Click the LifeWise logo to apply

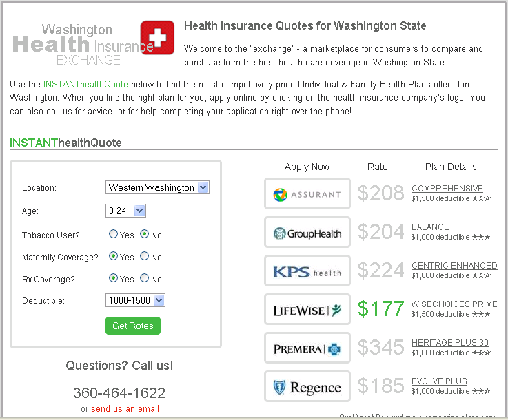307,310
